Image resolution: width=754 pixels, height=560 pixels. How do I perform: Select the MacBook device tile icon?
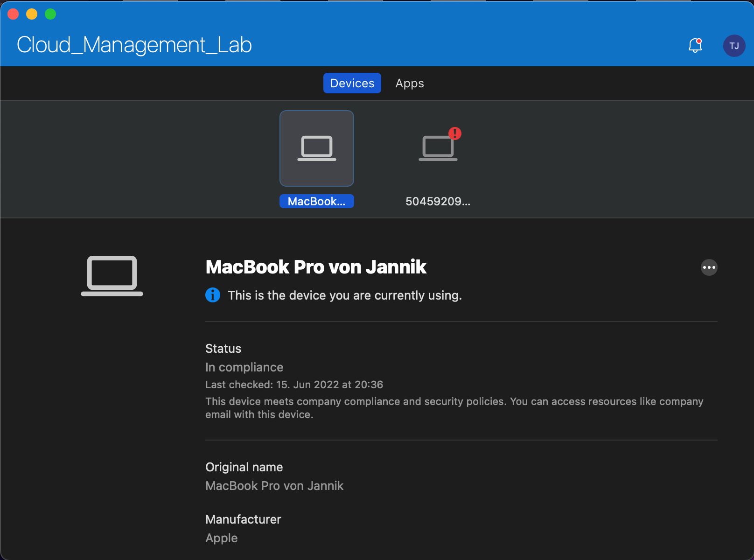pyautogui.click(x=317, y=148)
